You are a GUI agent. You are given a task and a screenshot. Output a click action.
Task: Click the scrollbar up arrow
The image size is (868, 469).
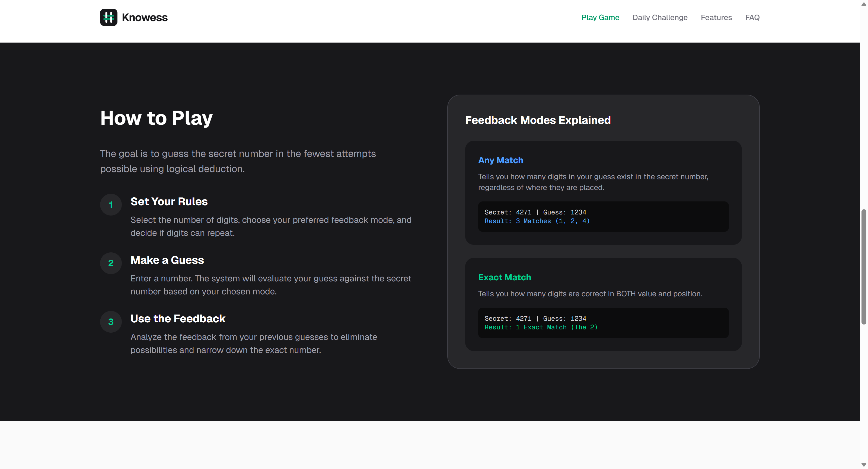pyautogui.click(x=864, y=4)
